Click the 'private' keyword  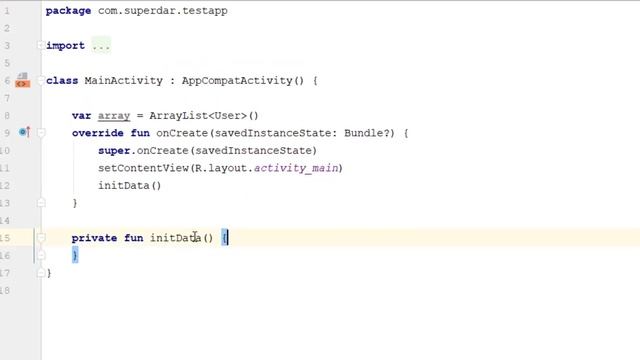(x=94, y=238)
